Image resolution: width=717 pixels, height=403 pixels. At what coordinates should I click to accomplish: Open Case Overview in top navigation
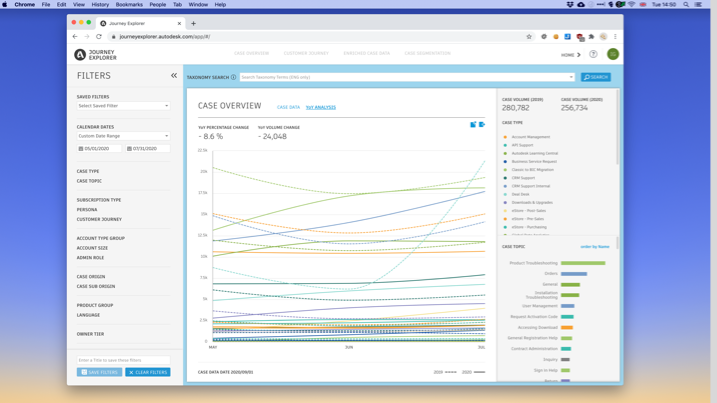coord(251,54)
